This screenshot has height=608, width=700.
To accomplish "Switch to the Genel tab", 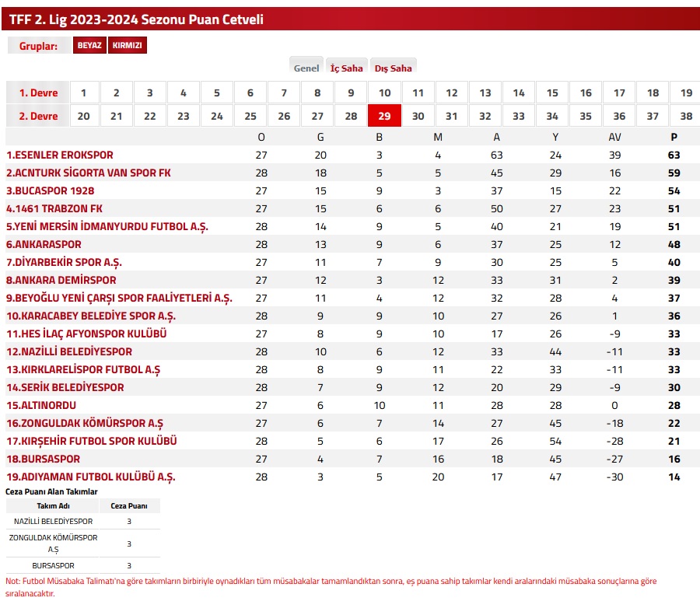I will pos(306,68).
